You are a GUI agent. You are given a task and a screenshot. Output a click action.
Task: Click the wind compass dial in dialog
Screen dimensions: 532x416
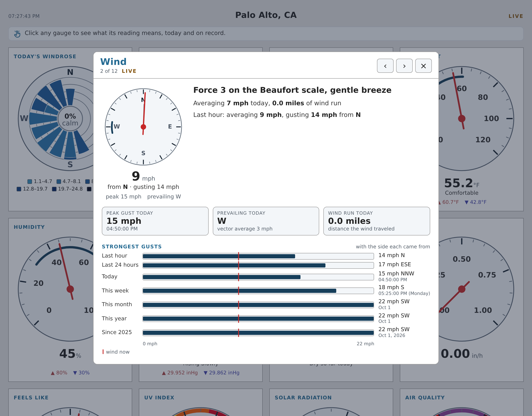143,127
